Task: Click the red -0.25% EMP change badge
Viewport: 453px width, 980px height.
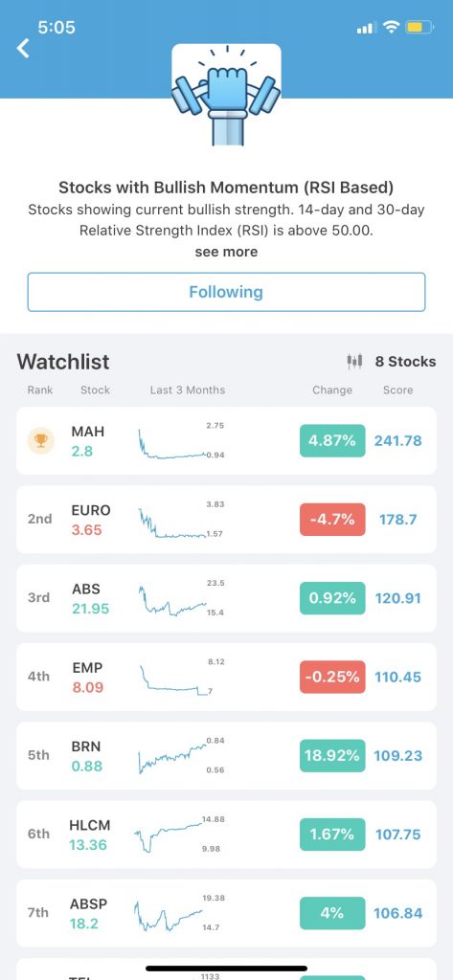Action: click(x=332, y=677)
